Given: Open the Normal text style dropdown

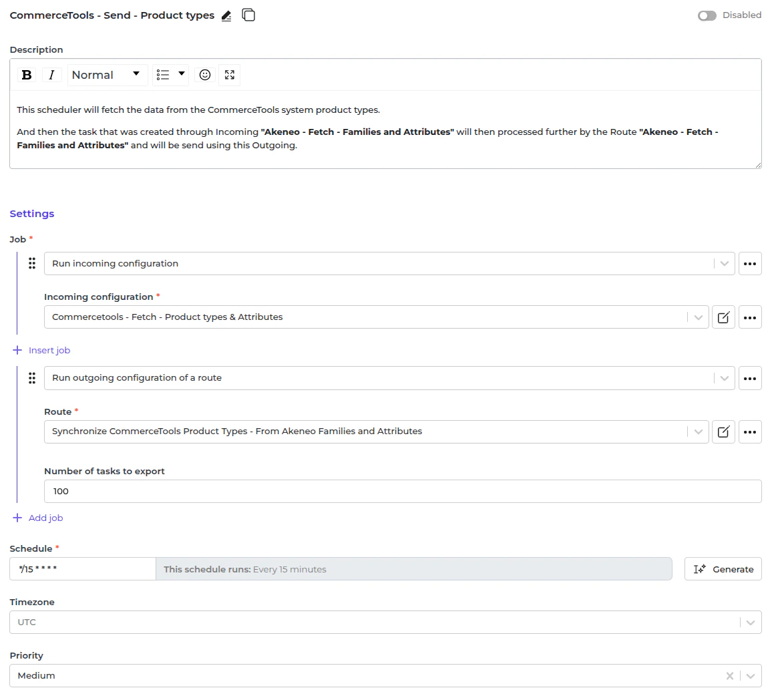Looking at the screenshot, I should (x=107, y=75).
